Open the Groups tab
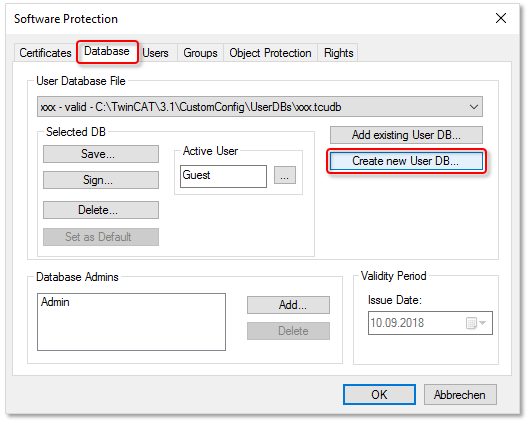 200,53
